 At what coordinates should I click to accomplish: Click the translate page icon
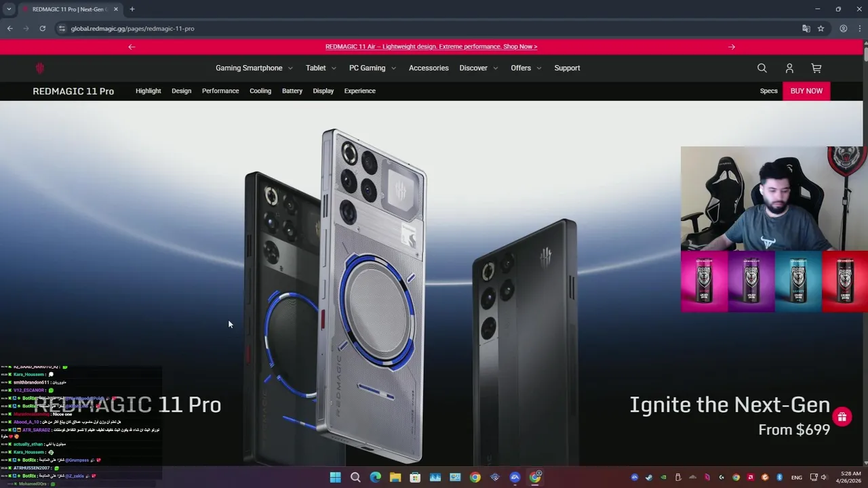click(806, 28)
